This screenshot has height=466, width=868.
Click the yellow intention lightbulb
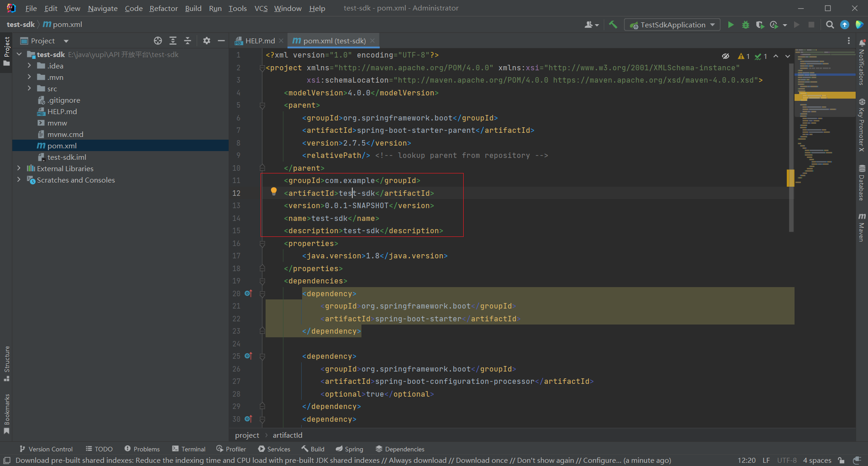pos(273,192)
